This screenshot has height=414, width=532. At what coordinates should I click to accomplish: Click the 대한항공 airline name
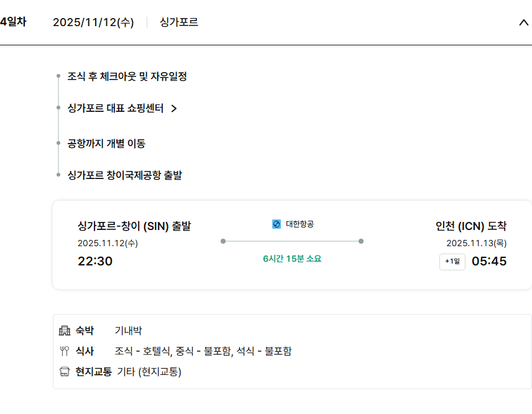(x=300, y=224)
